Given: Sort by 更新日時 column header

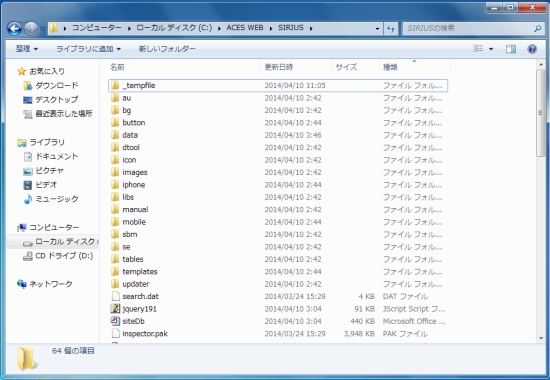Looking at the screenshot, I should click(x=279, y=67).
